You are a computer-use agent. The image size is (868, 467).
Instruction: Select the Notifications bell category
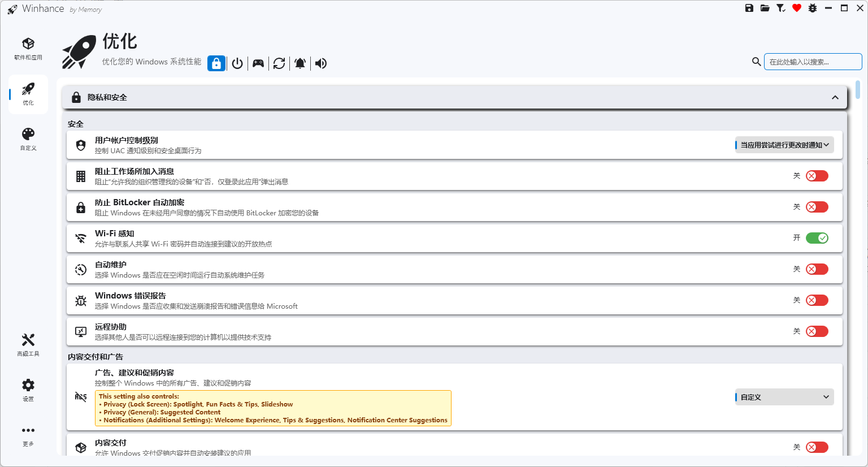(300, 63)
